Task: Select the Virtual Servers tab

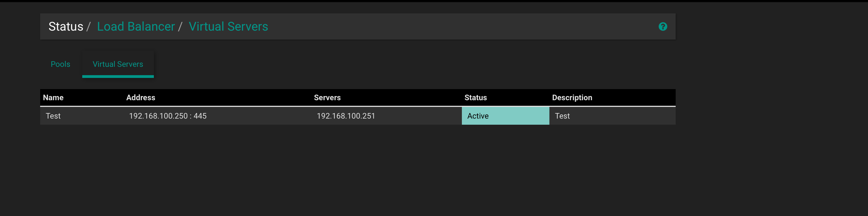Action: (x=118, y=64)
